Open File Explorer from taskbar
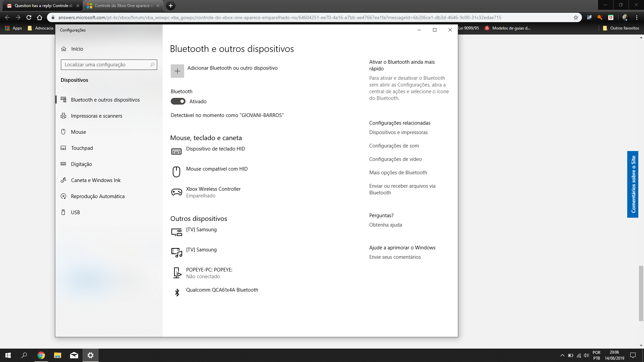Screen dimensions: 644x362 point(57,355)
